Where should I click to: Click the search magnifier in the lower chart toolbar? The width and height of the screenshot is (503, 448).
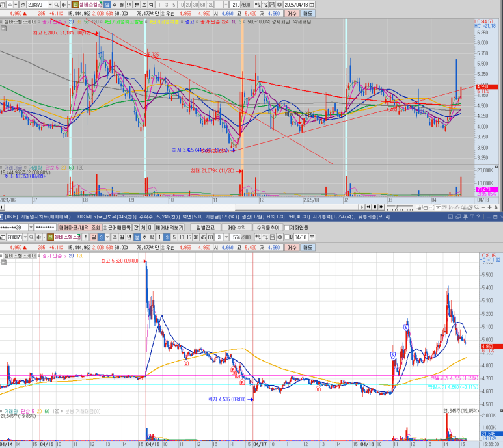click(31, 237)
